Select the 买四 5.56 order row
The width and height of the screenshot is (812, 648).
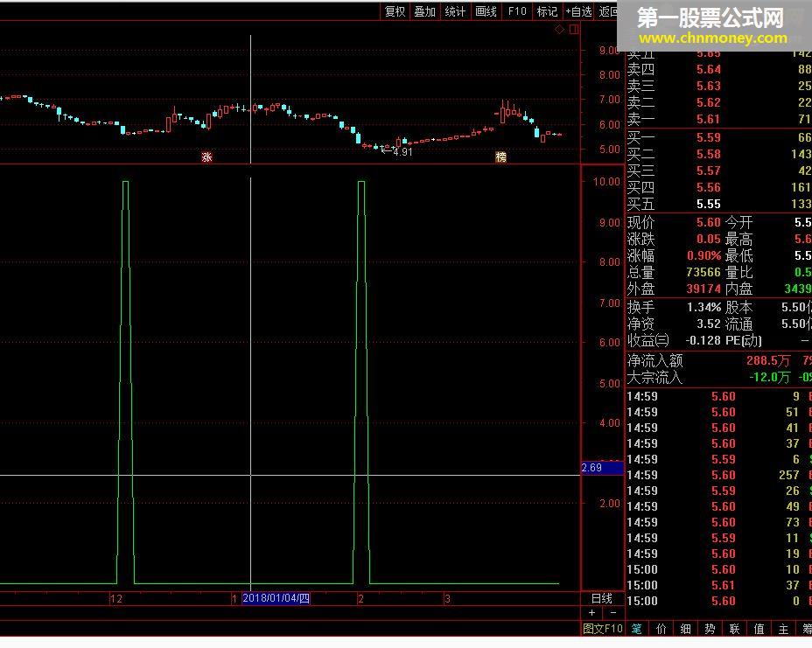(x=718, y=187)
